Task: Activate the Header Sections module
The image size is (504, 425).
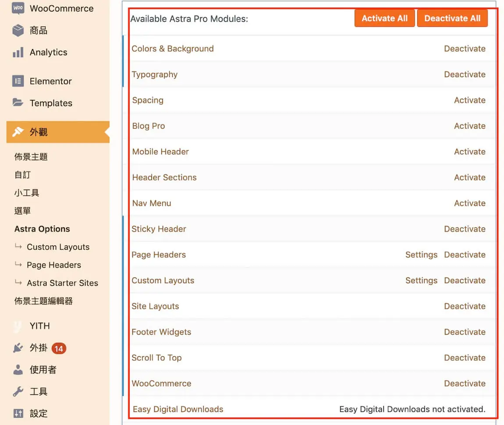Action: tap(470, 177)
